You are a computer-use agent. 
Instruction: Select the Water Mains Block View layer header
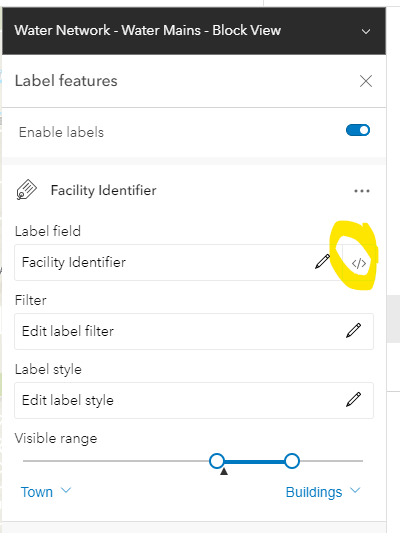194,31
